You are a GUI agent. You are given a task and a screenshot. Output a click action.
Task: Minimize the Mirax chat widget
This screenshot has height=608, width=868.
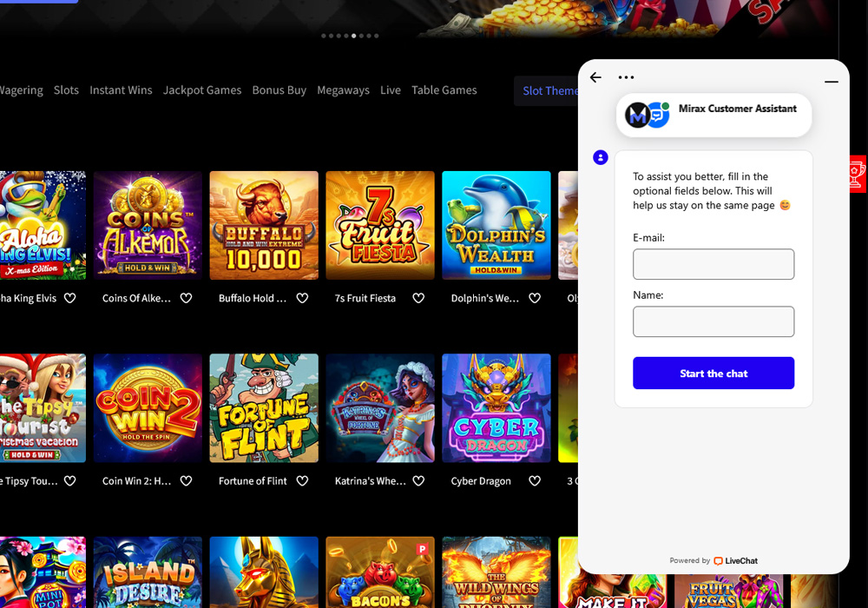(831, 82)
